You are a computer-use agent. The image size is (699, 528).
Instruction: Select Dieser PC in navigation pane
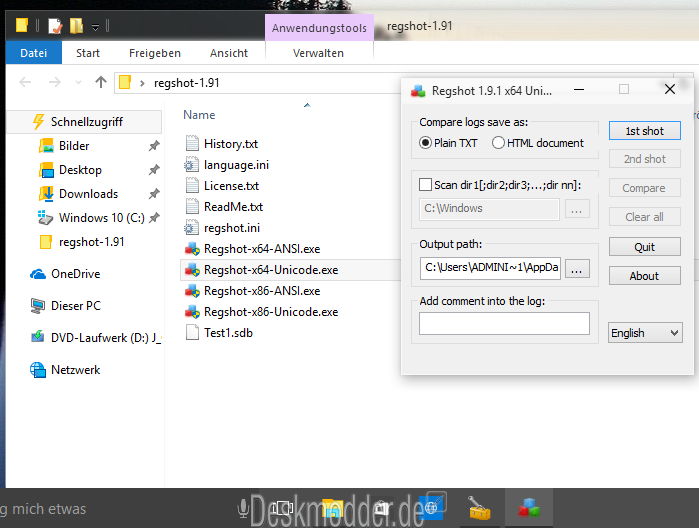coord(75,306)
